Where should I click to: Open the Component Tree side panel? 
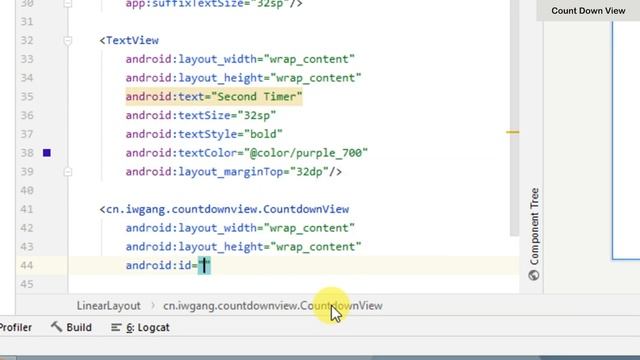tap(534, 234)
